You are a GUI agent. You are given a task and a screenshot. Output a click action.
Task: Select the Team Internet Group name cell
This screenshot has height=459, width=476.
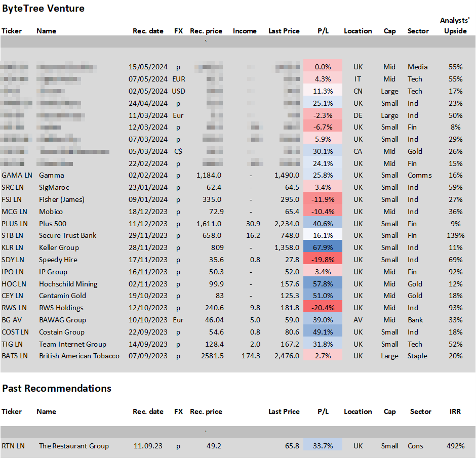click(72, 344)
